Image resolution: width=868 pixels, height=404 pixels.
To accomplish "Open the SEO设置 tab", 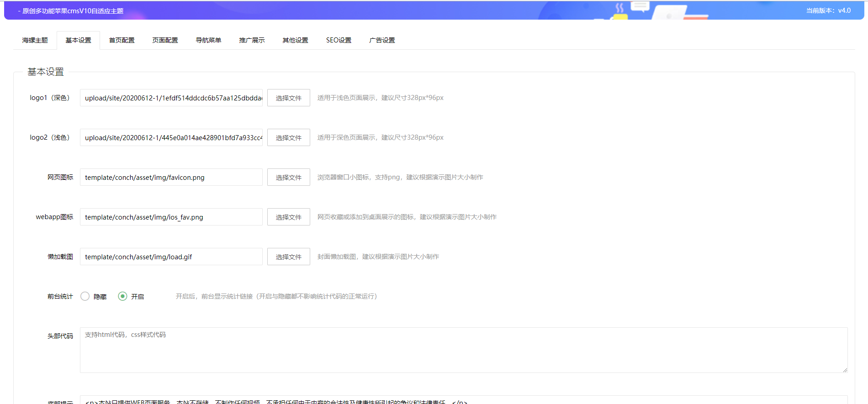I will pos(339,40).
